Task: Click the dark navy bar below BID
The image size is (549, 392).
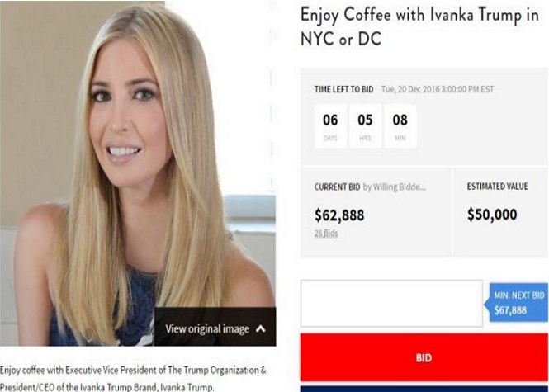Action: click(424, 389)
